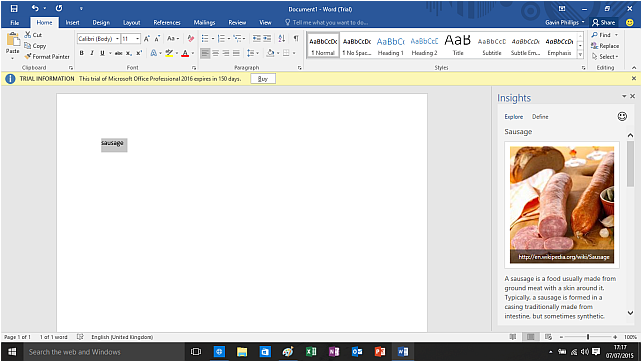The image size is (641, 361).
Task: Click the font color red A button
Action: [x=185, y=53]
